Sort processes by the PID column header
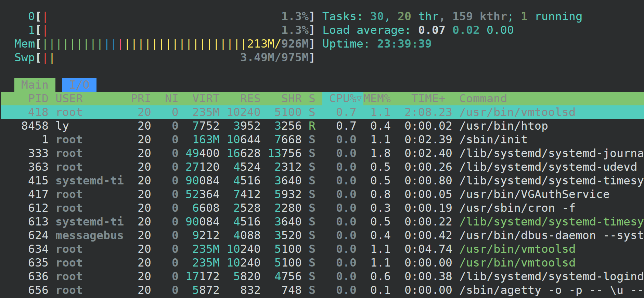Screen dimensions: 644x298 coord(38,99)
